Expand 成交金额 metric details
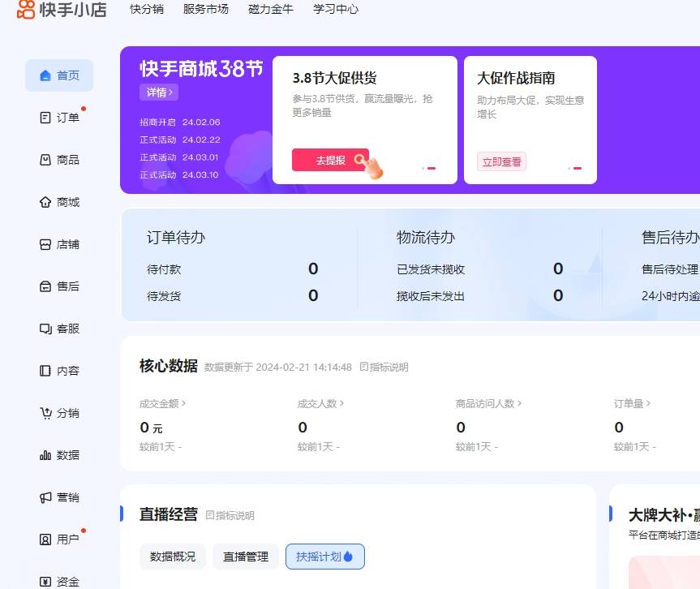 point(162,404)
